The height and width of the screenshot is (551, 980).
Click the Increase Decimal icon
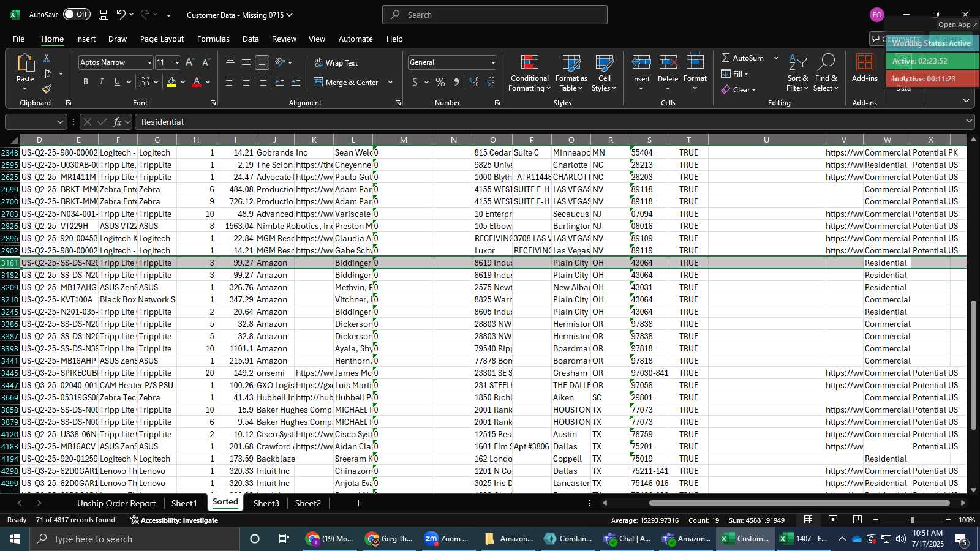pyautogui.click(x=474, y=82)
